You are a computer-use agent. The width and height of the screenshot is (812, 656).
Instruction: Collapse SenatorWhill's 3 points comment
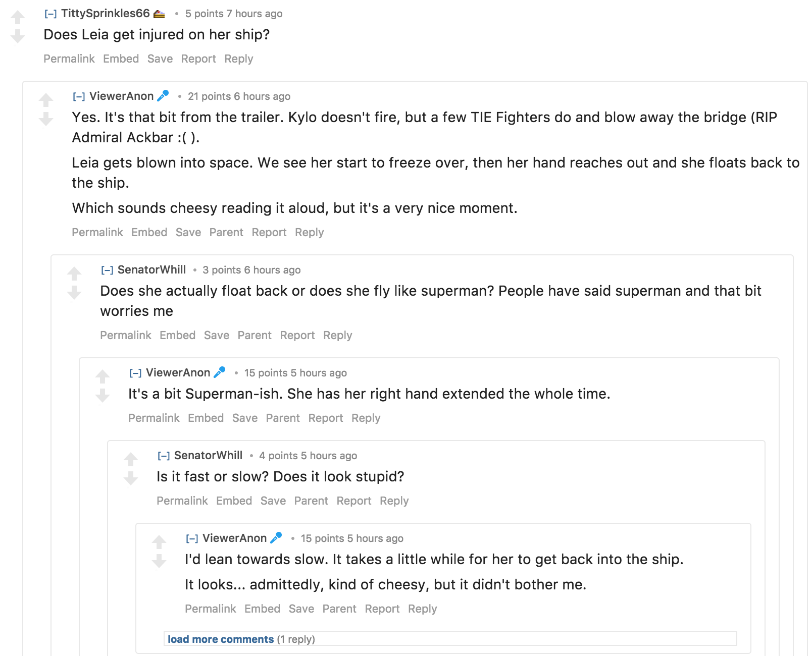[107, 270]
